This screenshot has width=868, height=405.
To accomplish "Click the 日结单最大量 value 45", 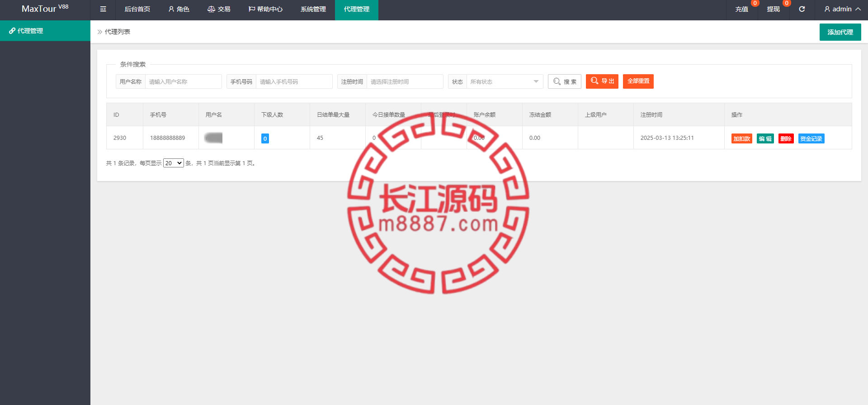I will [x=320, y=138].
